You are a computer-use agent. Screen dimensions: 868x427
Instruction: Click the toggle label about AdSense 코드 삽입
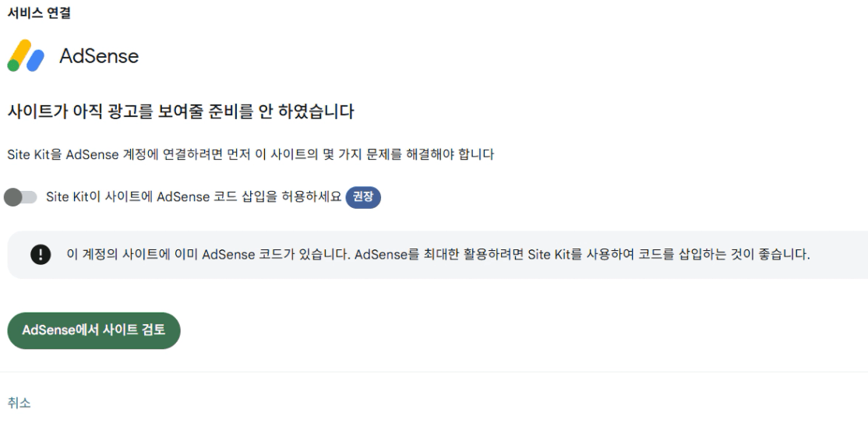tap(193, 197)
